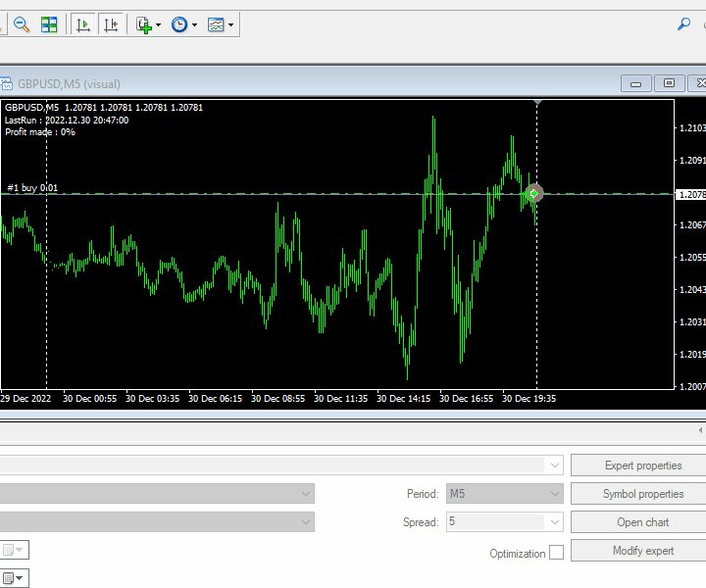Click the add indicators icon

144,24
